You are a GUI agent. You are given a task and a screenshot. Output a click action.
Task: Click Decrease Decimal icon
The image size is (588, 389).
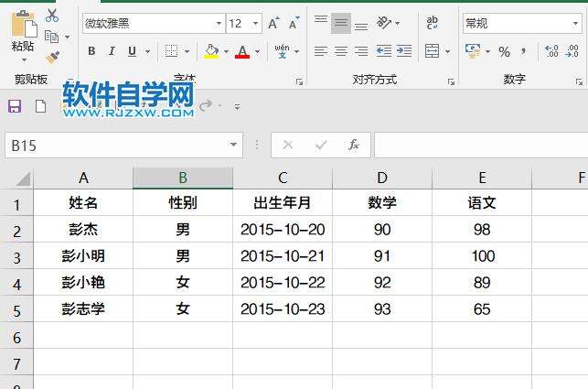572,51
